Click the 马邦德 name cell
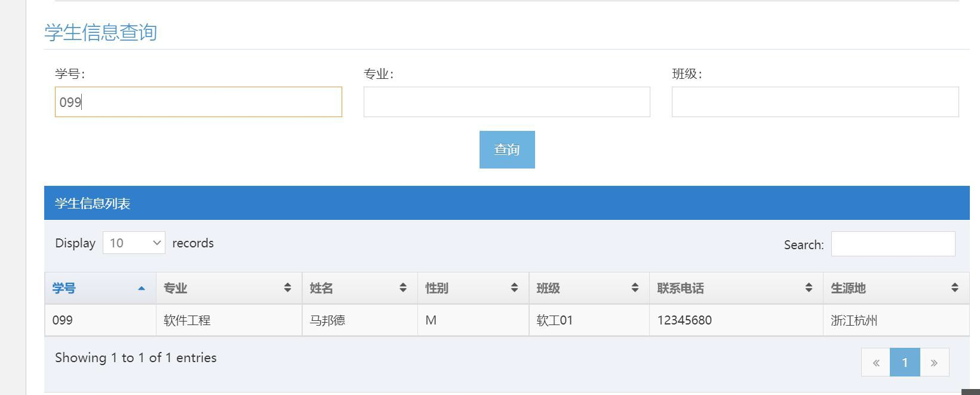This screenshot has width=980, height=395. 360,320
